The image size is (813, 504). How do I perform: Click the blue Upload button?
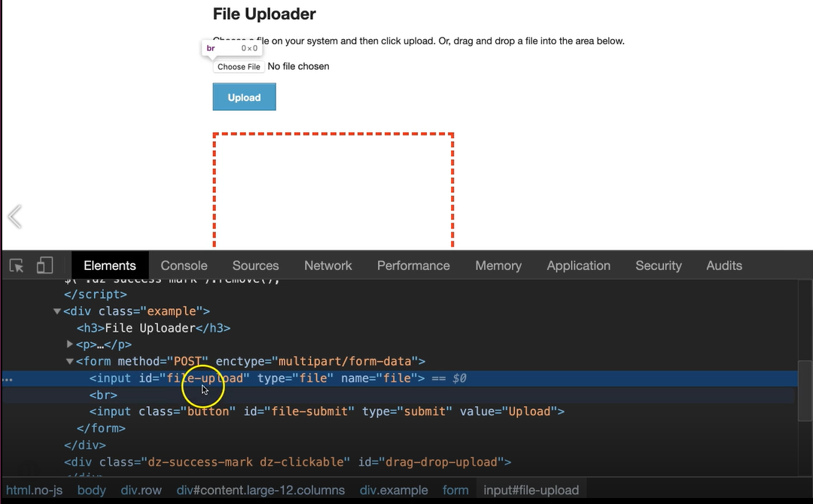[x=244, y=97]
